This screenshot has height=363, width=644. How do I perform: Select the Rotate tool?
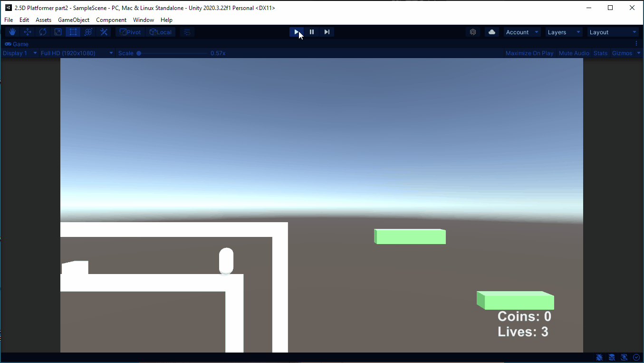click(43, 32)
